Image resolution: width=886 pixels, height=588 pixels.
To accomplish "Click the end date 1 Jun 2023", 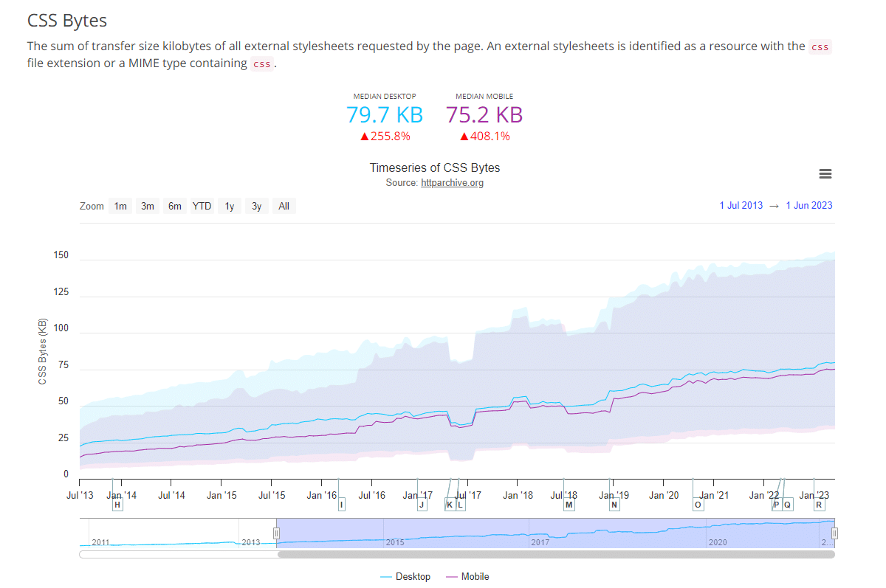I will pyautogui.click(x=808, y=206).
